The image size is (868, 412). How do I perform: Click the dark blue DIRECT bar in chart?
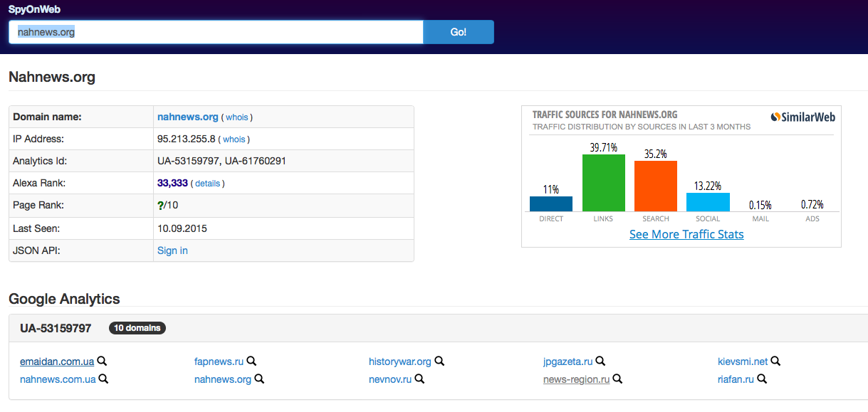551,204
